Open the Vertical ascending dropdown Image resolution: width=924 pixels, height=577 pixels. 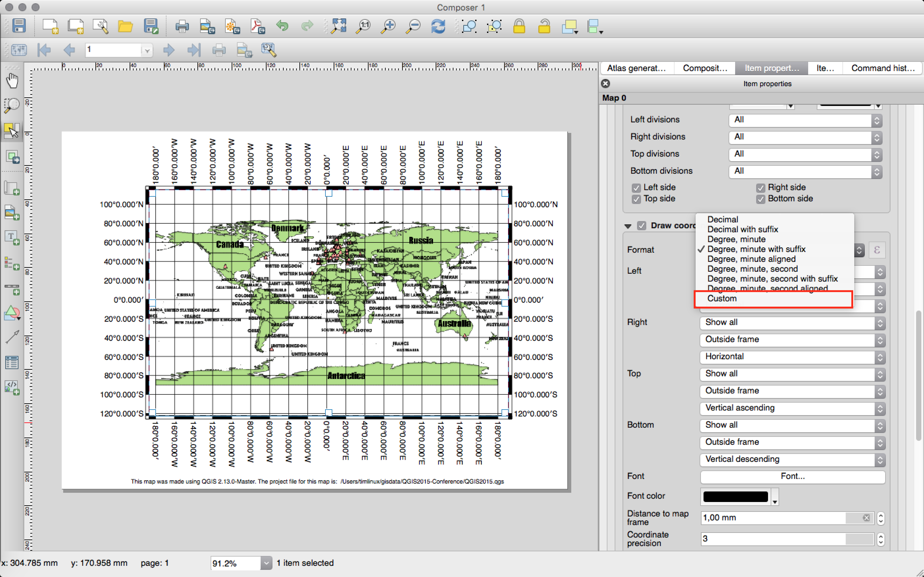[x=792, y=408]
